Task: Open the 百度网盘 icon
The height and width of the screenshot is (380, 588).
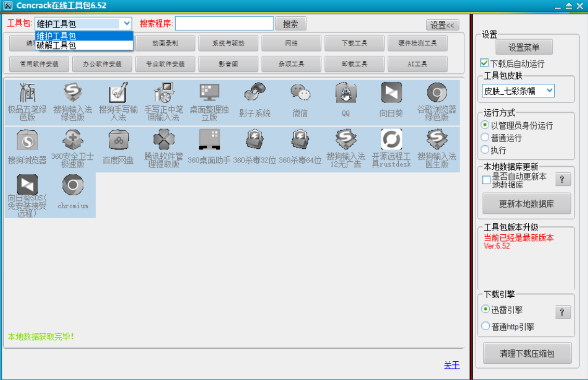Action: tap(118, 140)
